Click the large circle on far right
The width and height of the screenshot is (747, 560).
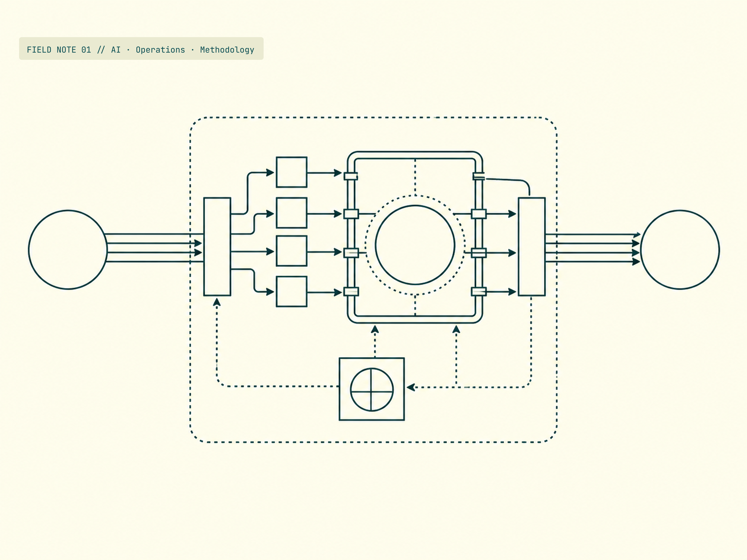680,250
